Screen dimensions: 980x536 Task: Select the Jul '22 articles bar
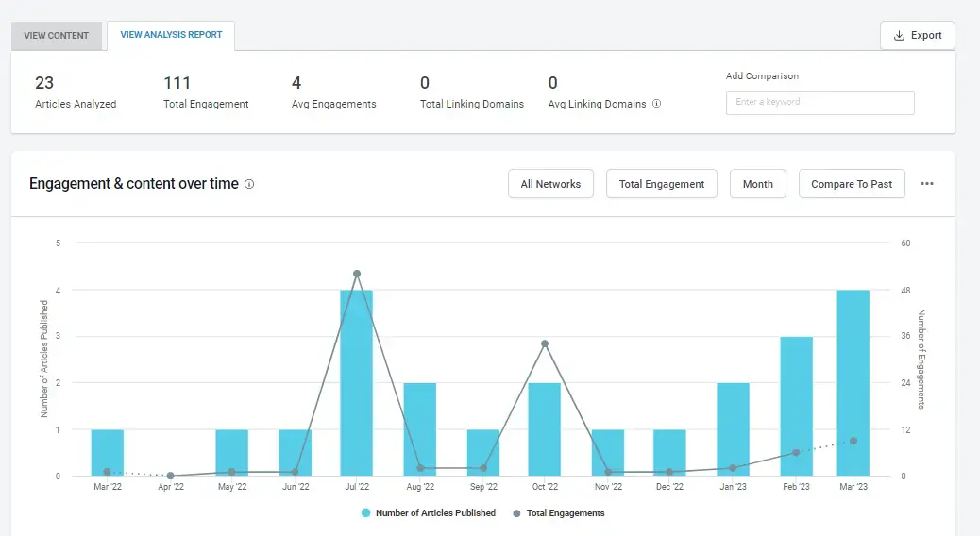click(357, 383)
